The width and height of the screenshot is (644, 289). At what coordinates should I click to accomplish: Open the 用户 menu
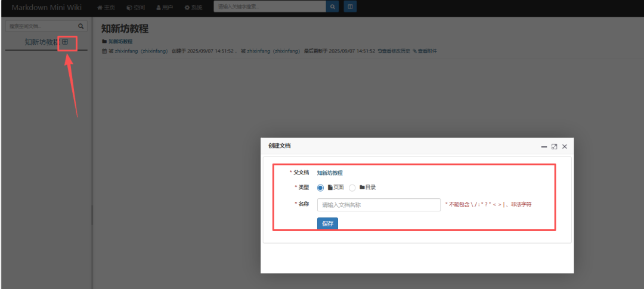tap(165, 7)
